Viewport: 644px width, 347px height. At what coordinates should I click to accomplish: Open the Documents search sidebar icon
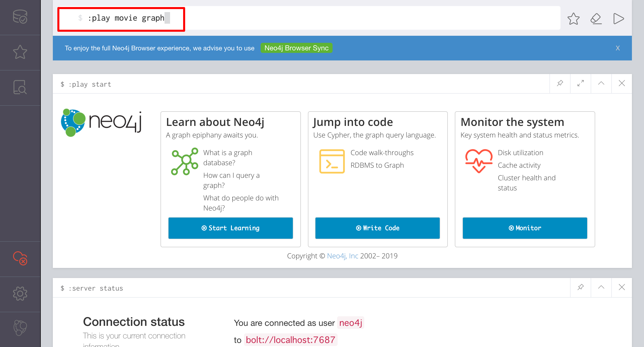pyautogui.click(x=20, y=87)
